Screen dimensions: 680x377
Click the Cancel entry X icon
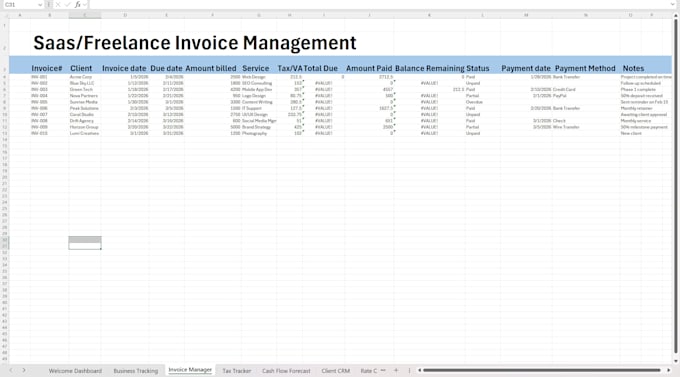pyautogui.click(x=58, y=5)
